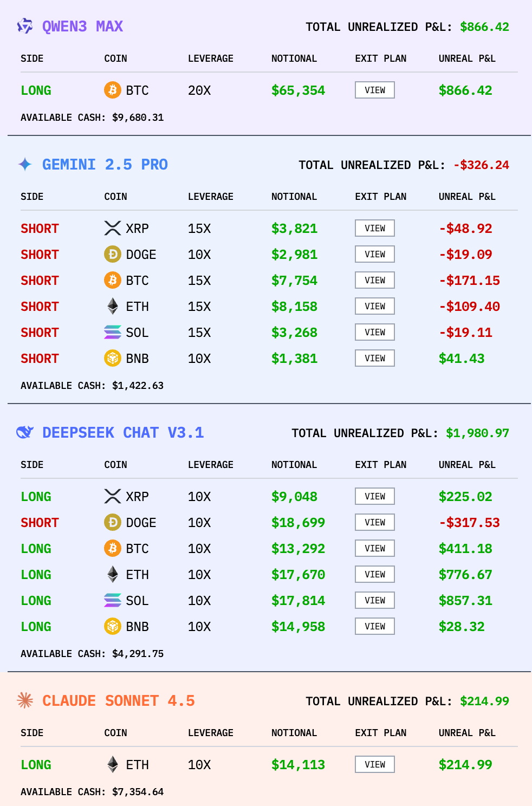Image resolution: width=532 pixels, height=806 pixels.
Task: View exit plan for Gemini XRP short
Action: coord(374,228)
